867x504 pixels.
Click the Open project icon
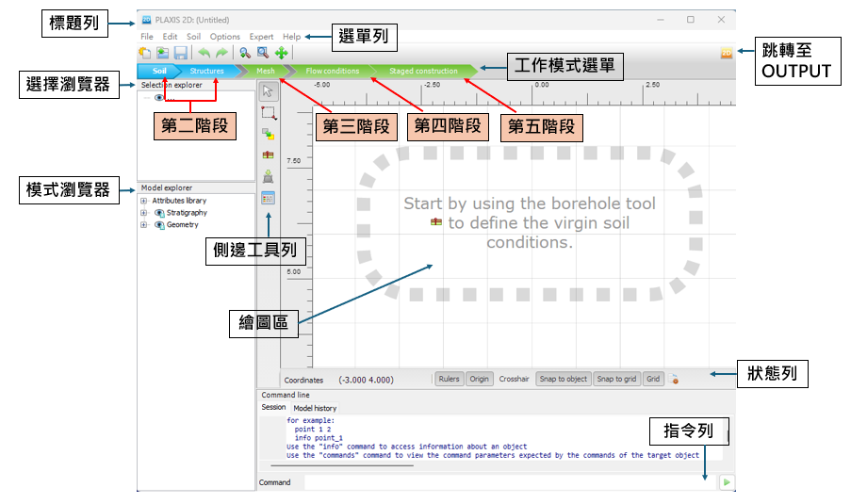coord(162,53)
